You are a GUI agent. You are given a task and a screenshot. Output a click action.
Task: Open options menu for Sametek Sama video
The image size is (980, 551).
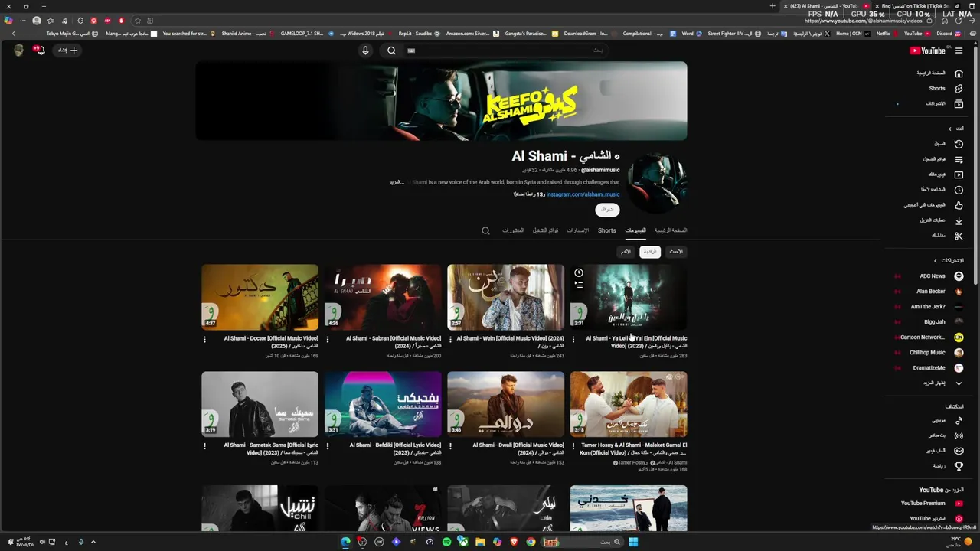[204, 447]
